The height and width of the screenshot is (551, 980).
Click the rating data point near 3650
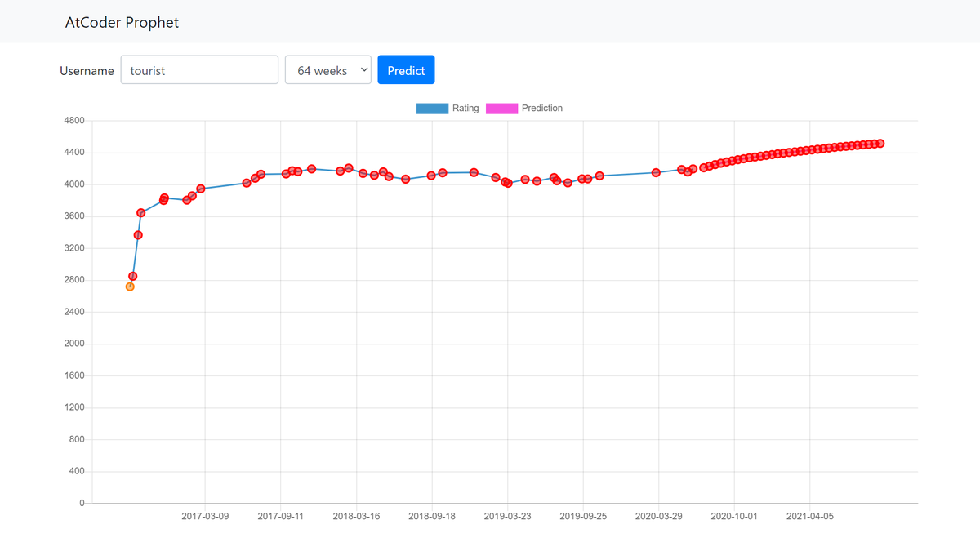tap(140, 213)
